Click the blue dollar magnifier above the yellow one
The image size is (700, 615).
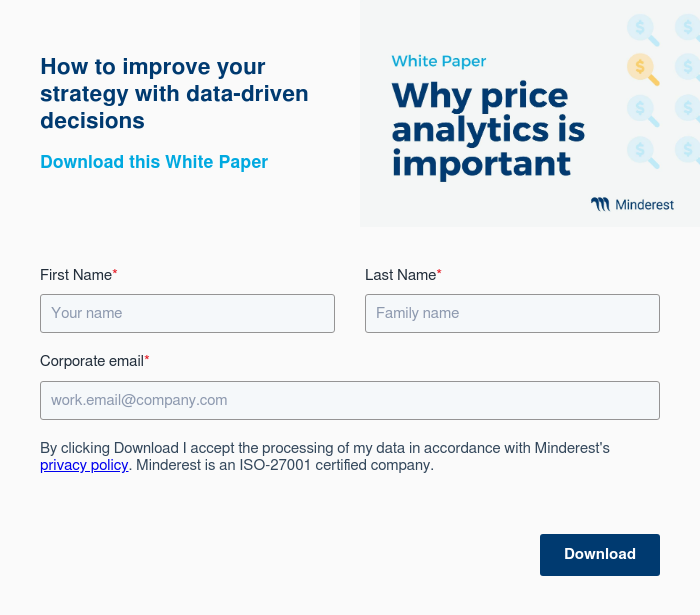point(642,29)
